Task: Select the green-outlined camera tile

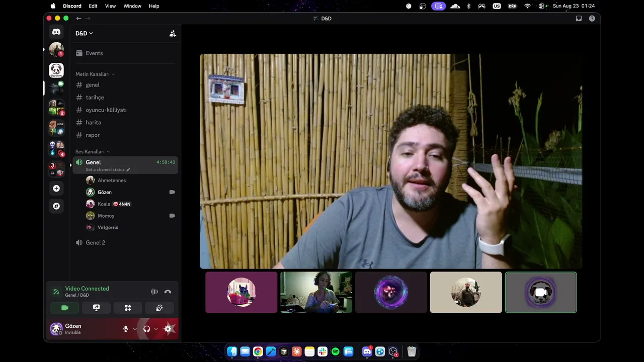Action: [x=541, y=293]
